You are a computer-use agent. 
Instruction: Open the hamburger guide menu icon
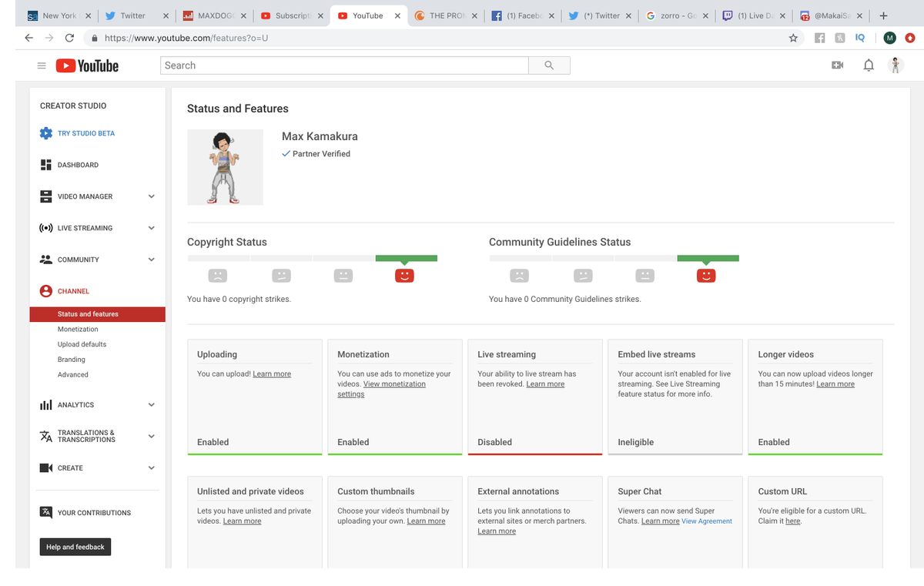42,65
